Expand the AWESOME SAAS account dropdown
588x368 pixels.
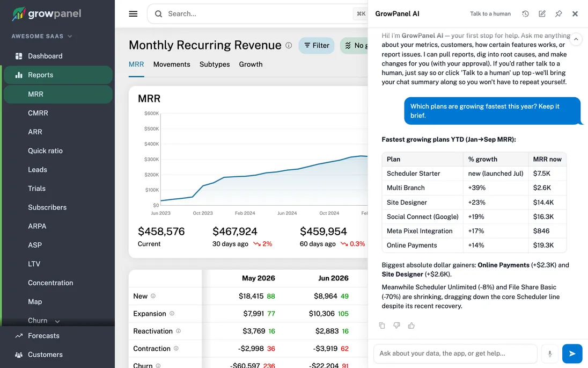[42, 37]
